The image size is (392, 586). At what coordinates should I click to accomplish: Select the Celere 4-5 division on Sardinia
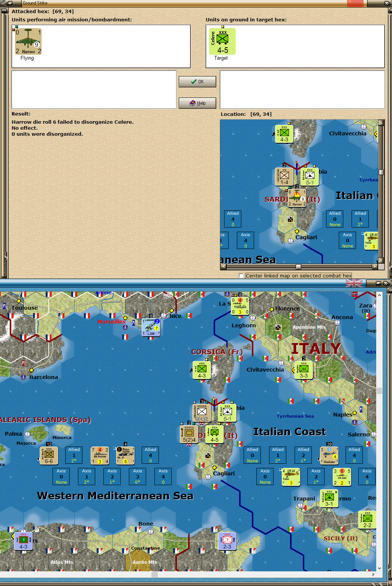click(214, 434)
